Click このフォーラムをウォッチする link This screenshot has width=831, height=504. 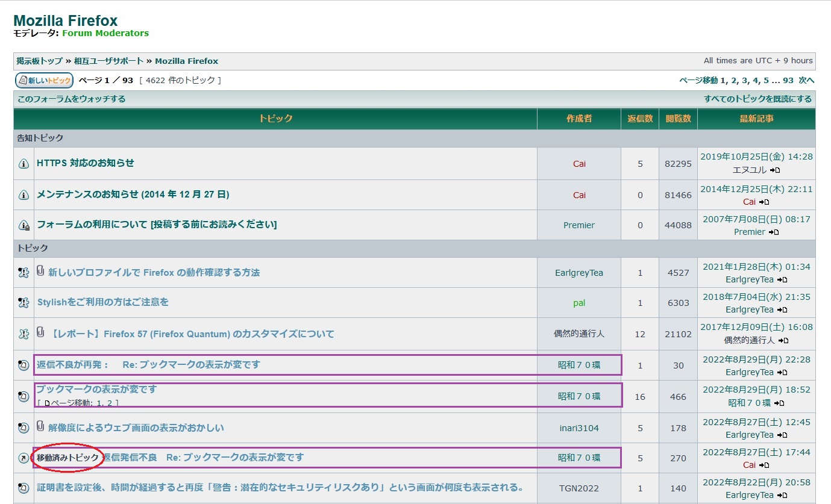(x=72, y=99)
